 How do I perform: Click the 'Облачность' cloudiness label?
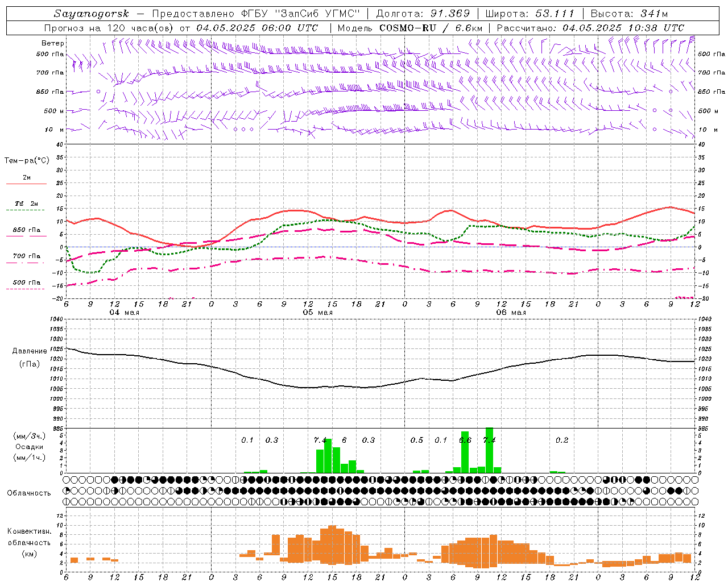pos(29,493)
